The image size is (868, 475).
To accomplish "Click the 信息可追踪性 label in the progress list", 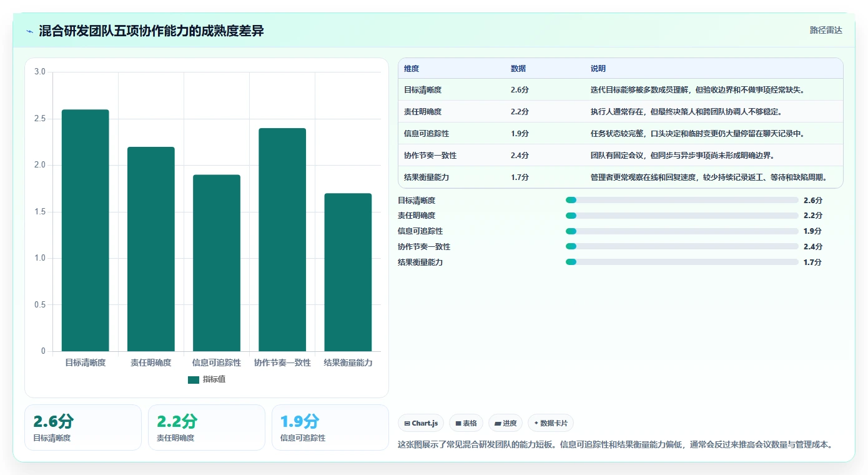I will tap(420, 231).
